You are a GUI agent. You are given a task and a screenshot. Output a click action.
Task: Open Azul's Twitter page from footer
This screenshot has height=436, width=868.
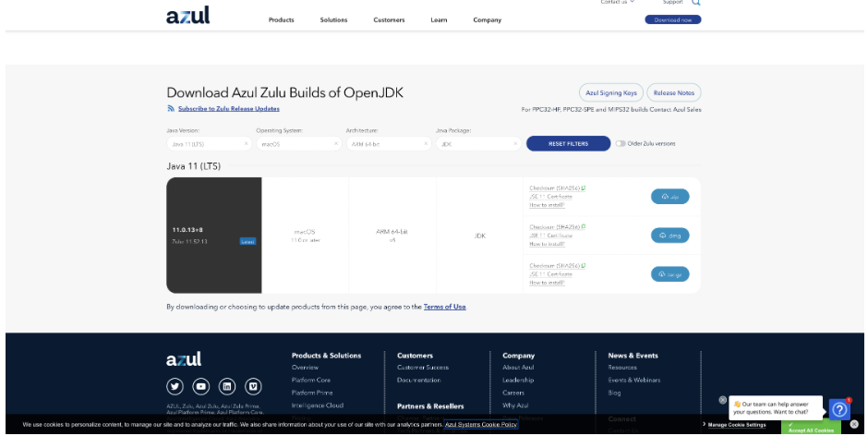[x=175, y=386]
